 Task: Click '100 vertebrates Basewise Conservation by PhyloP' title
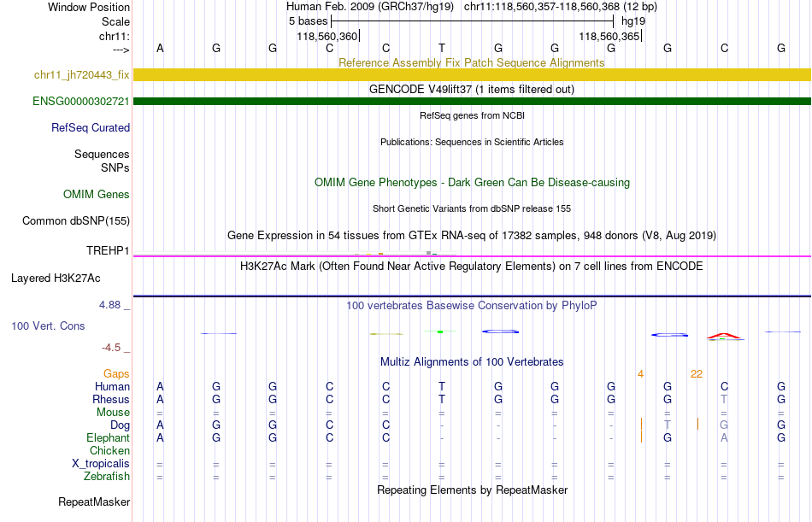471,306
